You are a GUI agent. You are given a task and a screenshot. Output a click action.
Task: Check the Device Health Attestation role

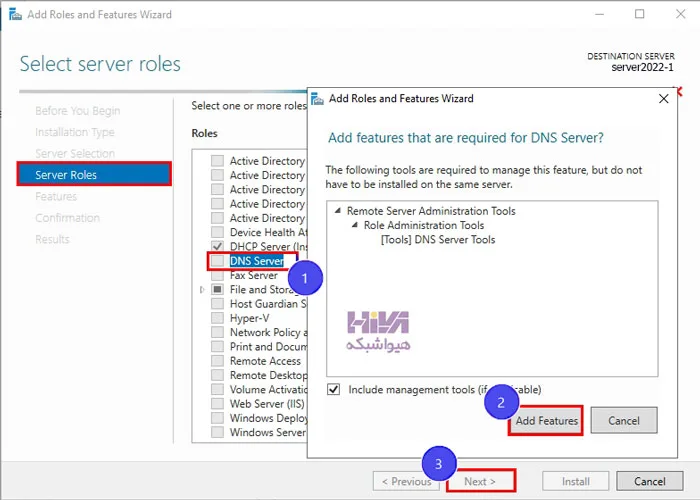[x=217, y=232]
